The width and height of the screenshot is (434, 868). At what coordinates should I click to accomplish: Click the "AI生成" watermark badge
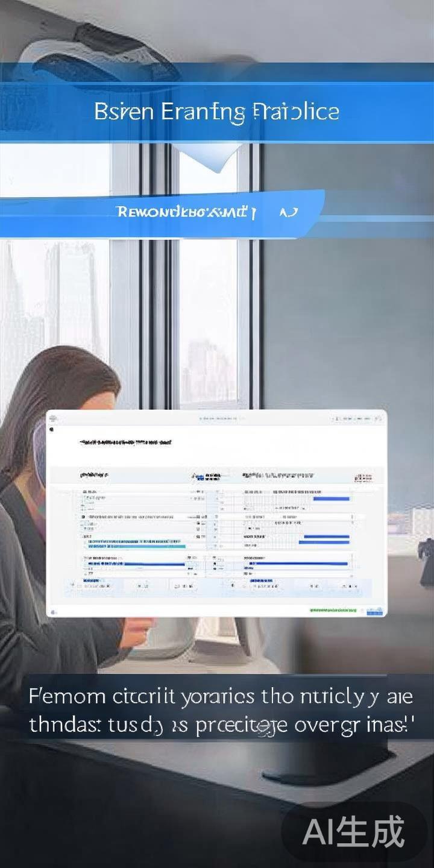click(353, 832)
